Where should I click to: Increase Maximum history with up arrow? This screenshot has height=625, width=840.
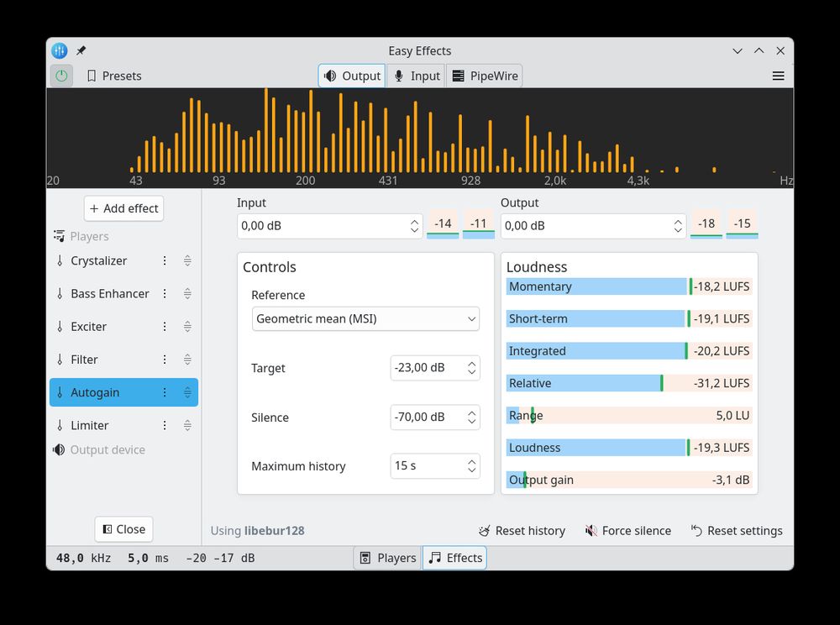[x=471, y=462]
